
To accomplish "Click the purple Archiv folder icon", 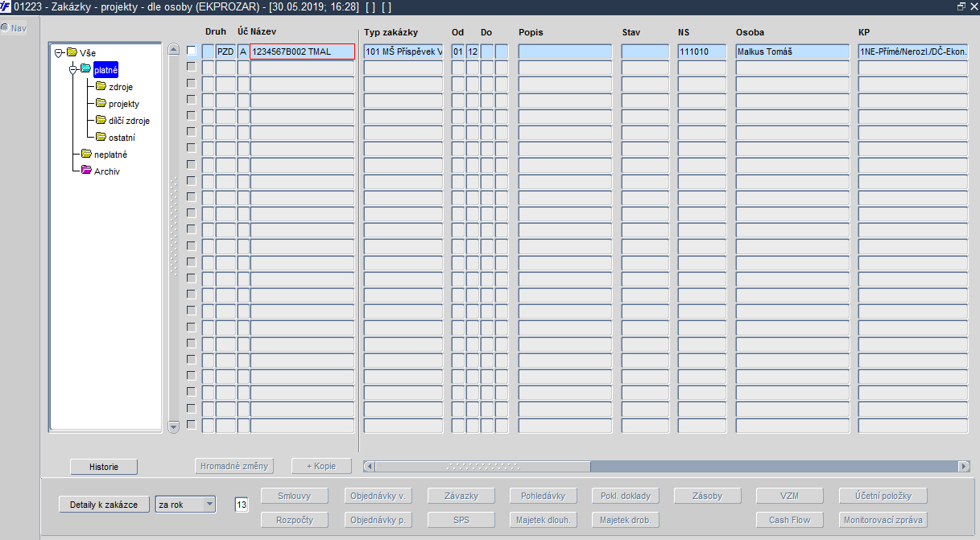I will click(x=86, y=171).
